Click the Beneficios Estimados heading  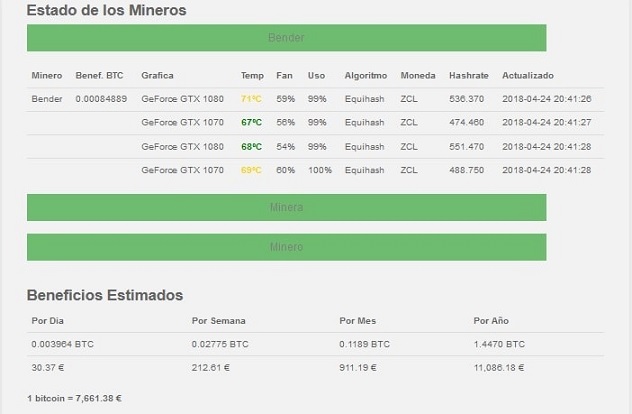pyautogui.click(x=105, y=295)
